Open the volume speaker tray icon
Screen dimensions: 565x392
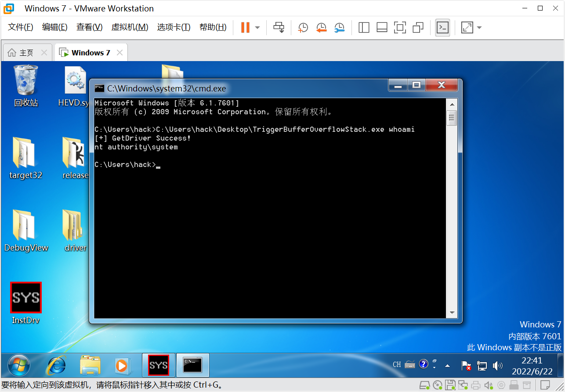coord(498,366)
